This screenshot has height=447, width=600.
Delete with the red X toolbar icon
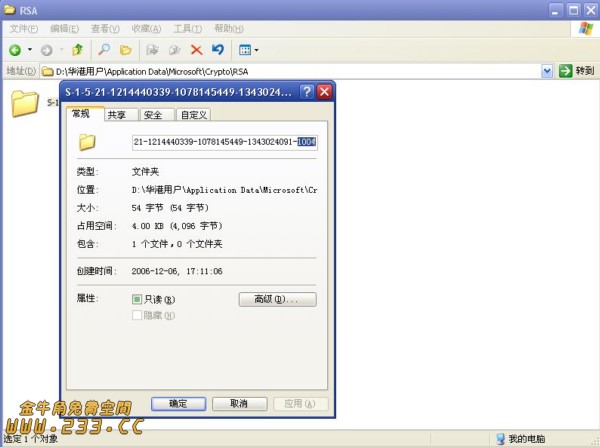click(x=196, y=50)
